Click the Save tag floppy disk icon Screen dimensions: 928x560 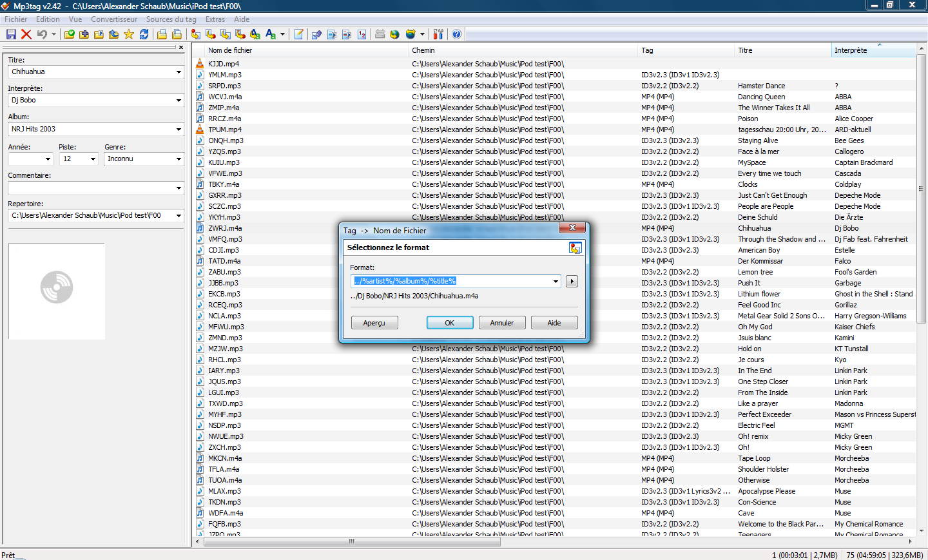pos(11,34)
